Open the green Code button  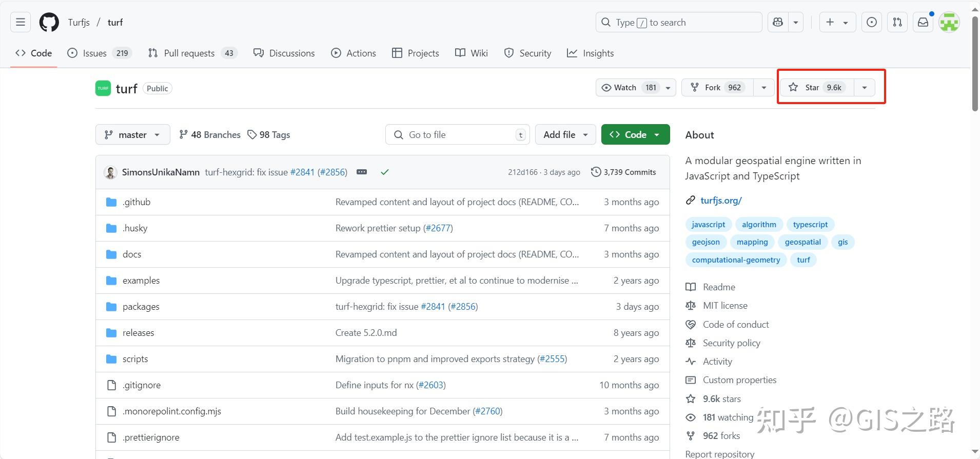pos(635,135)
